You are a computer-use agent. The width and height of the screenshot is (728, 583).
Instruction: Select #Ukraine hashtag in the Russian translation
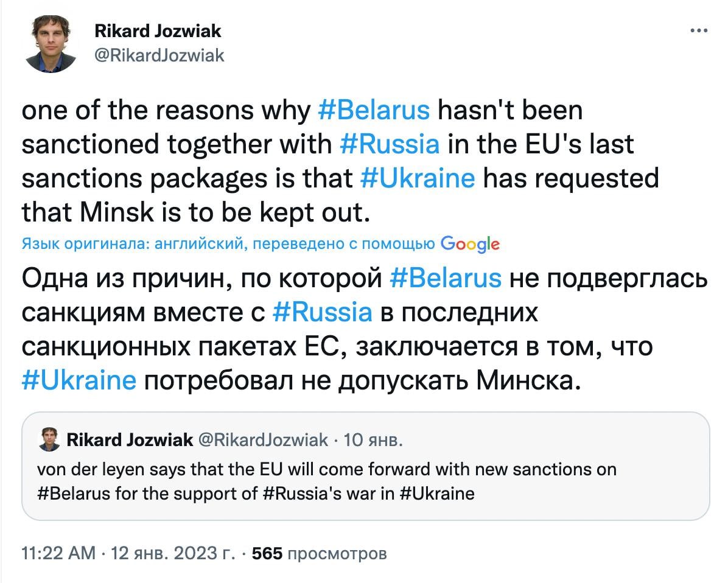coord(79,380)
